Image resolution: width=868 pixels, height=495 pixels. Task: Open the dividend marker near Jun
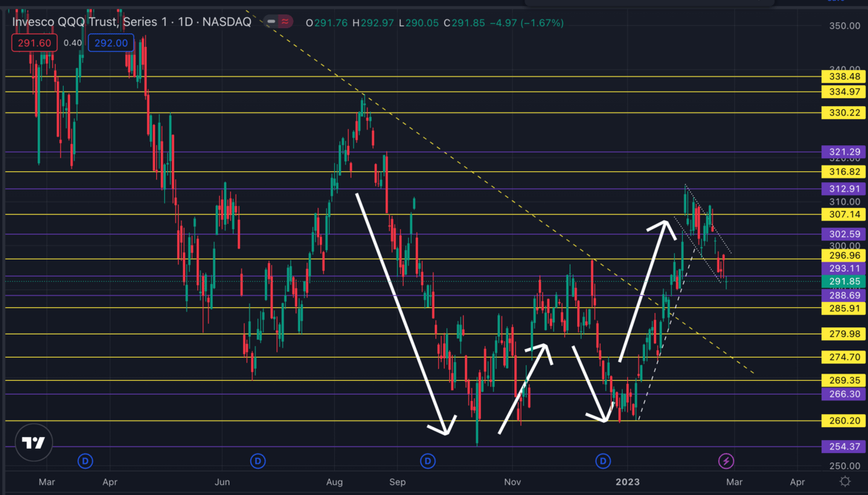(x=257, y=460)
